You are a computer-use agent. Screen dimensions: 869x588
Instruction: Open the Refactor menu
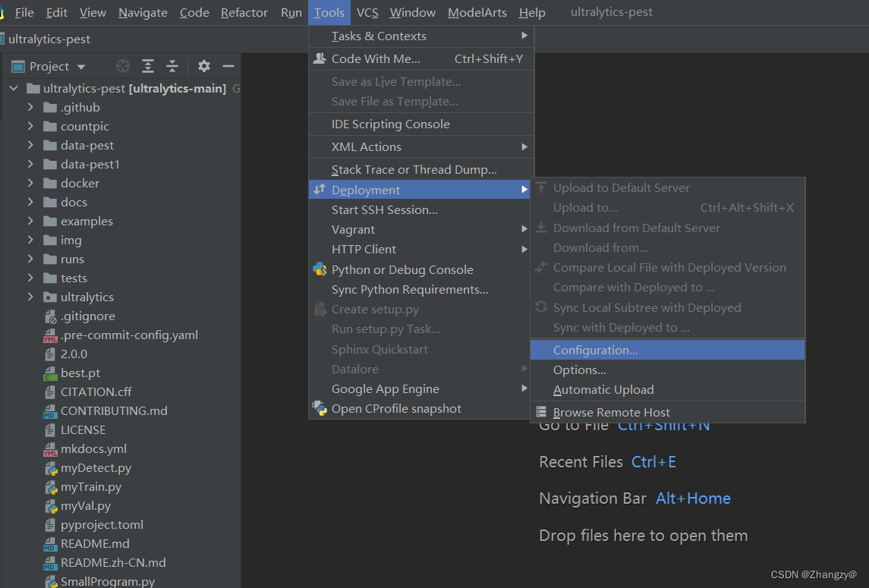coord(244,12)
